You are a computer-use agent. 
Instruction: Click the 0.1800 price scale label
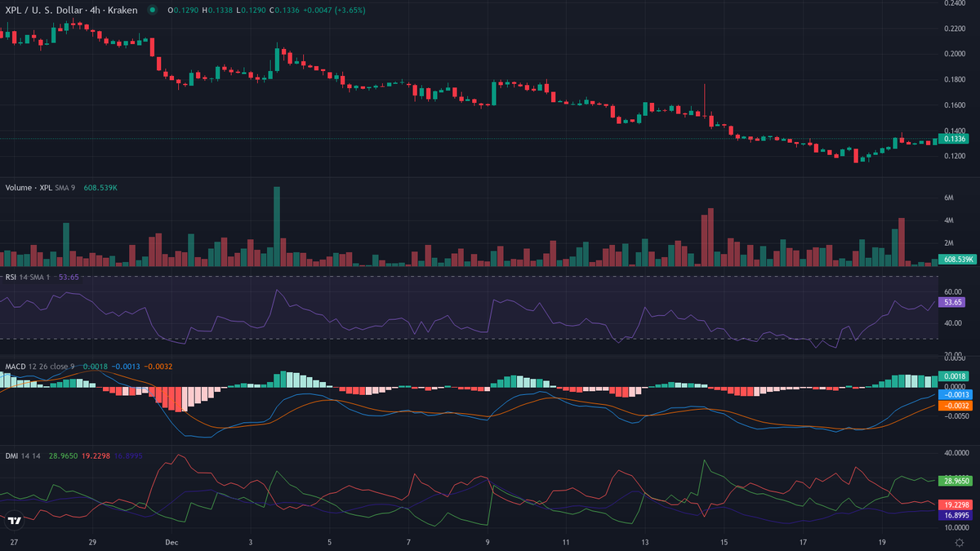pos(954,79)
